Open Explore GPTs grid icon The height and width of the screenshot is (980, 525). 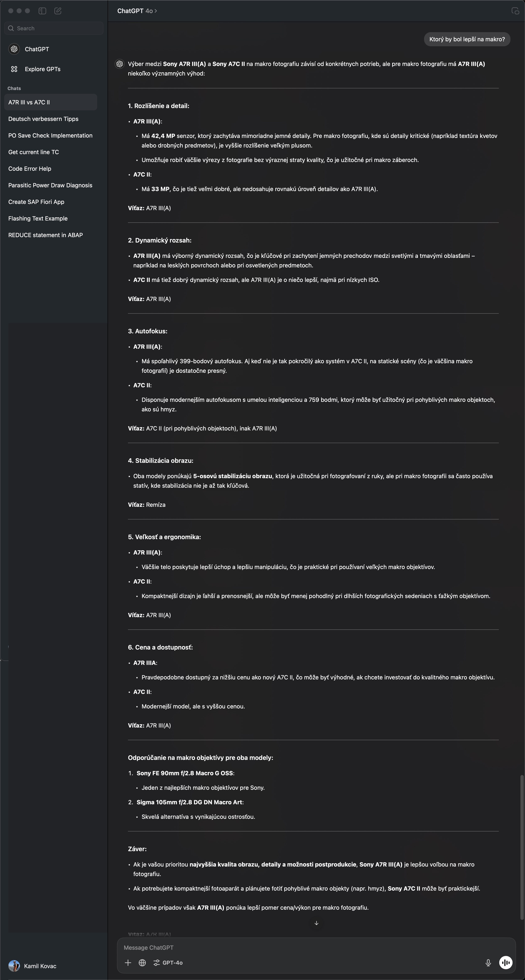point(14,69)
